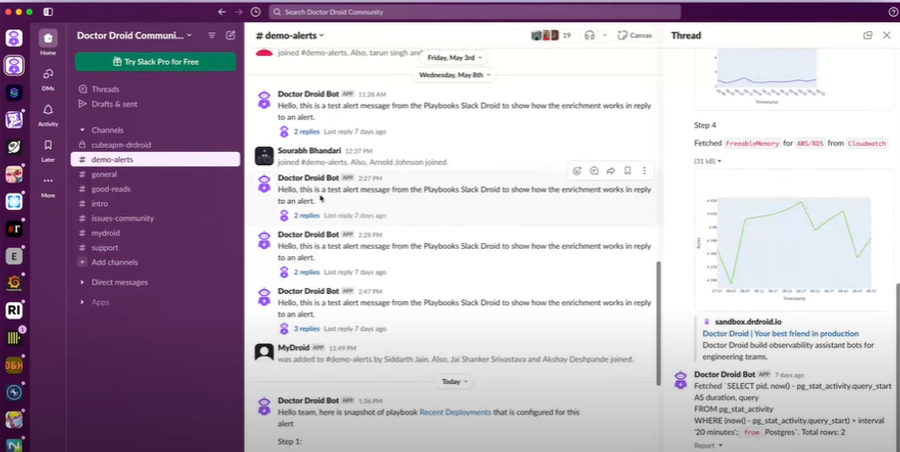Click Try Slack Pro for Free
Screen dimensions: 900x452
coord(155,61)
